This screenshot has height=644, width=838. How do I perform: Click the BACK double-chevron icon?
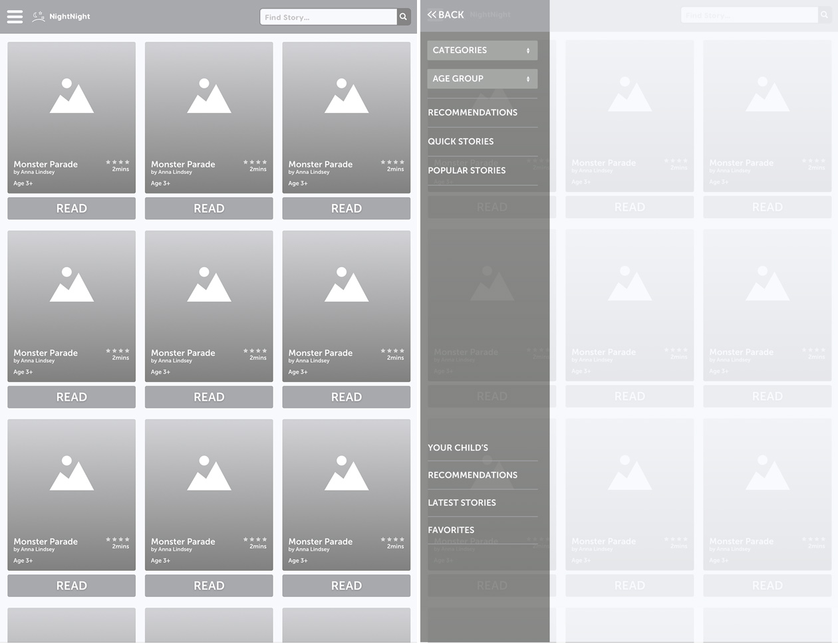click(432, 15)
